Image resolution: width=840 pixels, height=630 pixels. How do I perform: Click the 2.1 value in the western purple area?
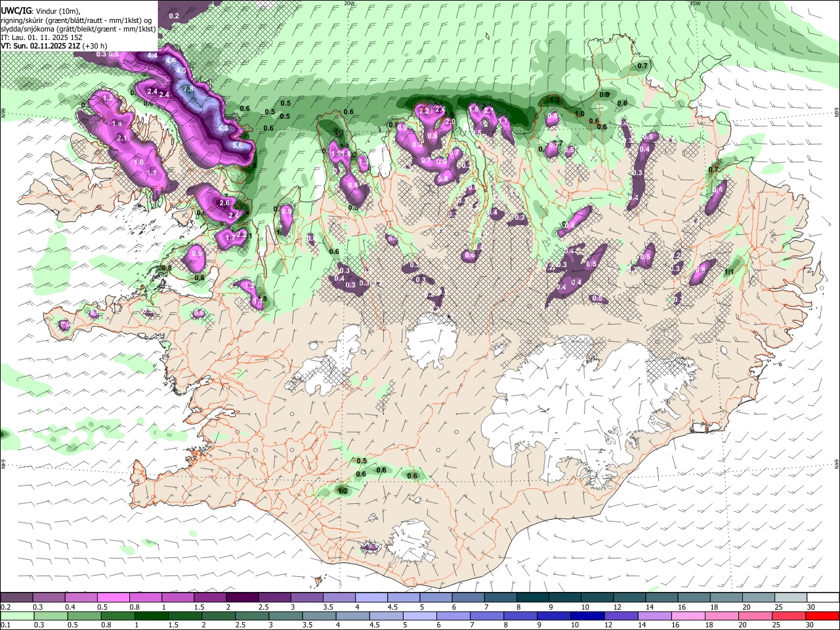(x=121, y=138)
